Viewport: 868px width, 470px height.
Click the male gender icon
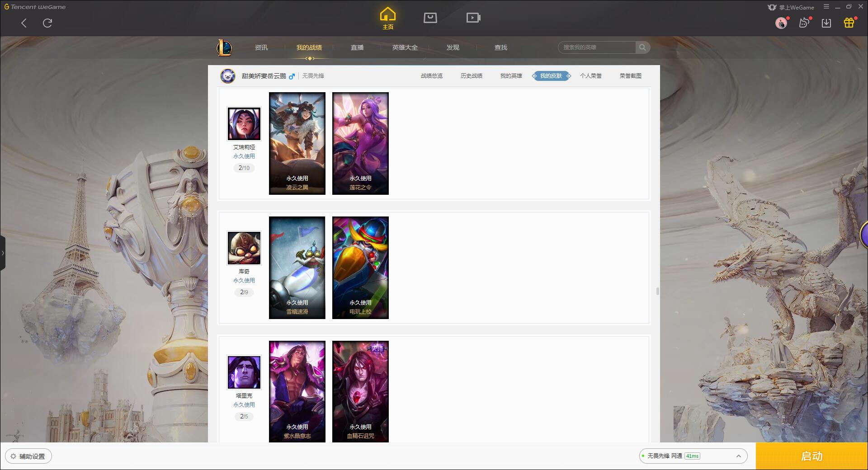click(x=292, y=76)
